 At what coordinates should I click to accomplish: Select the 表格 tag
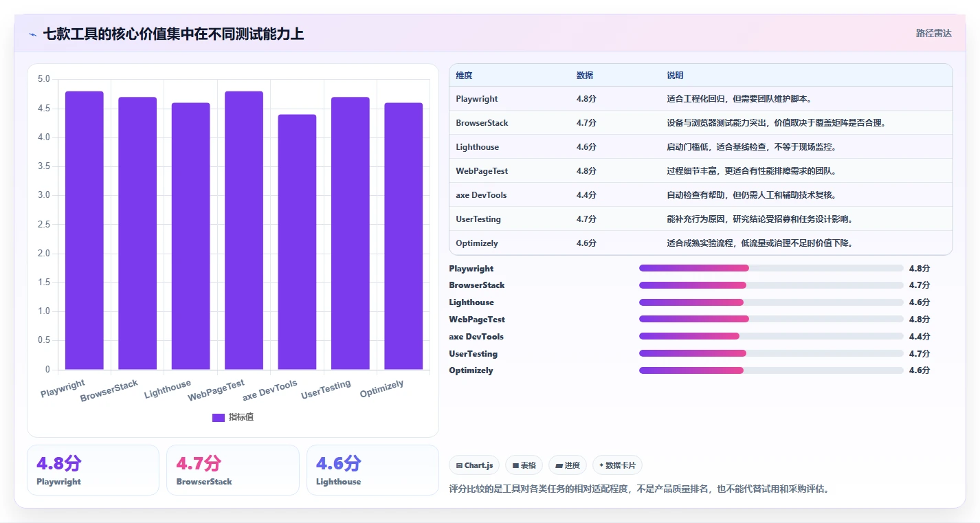click(x=524, y=465)
